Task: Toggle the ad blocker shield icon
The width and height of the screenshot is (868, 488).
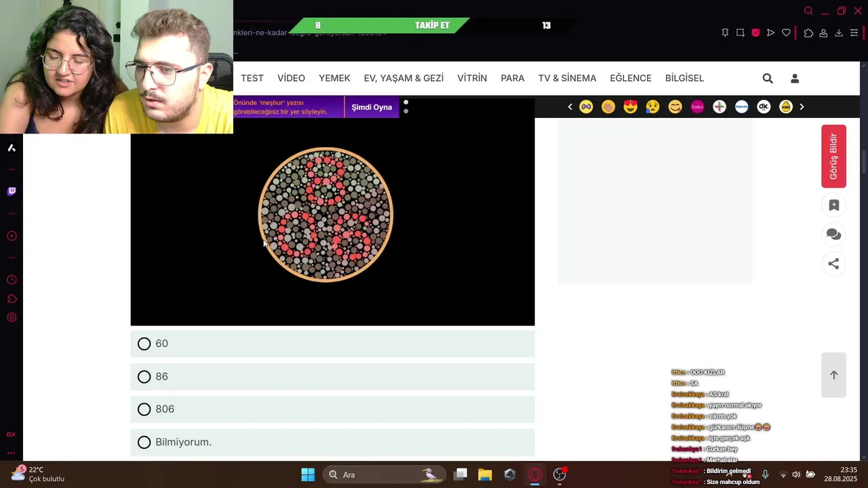Action: pyautogui.click(x=755, y=33)
